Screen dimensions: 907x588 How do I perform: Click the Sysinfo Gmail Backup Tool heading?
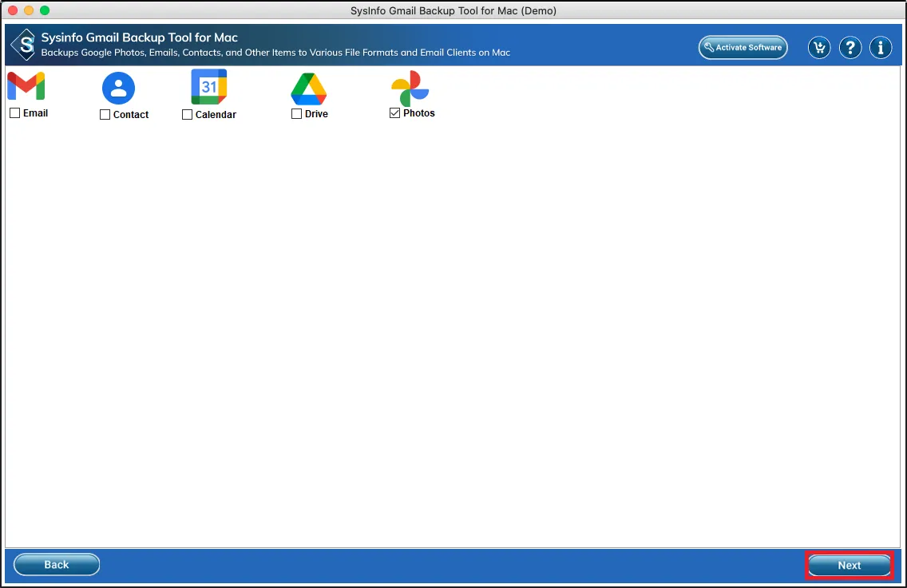click(140, 37)
